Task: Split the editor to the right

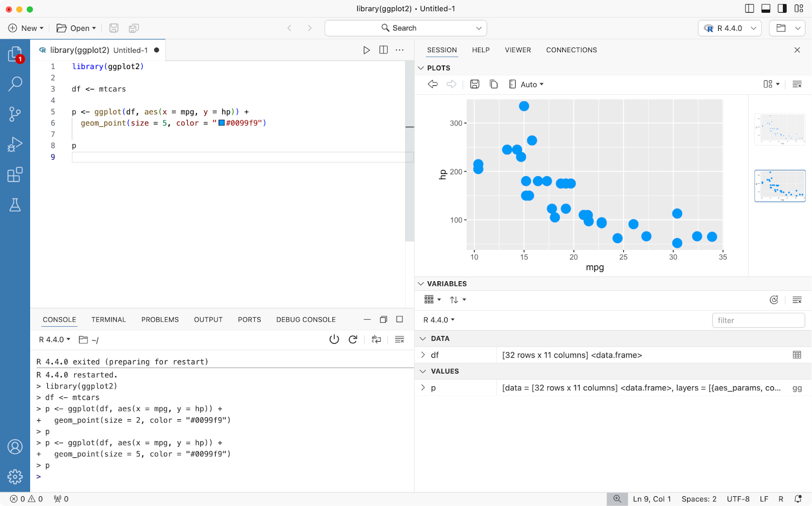Action: (383, 50)
